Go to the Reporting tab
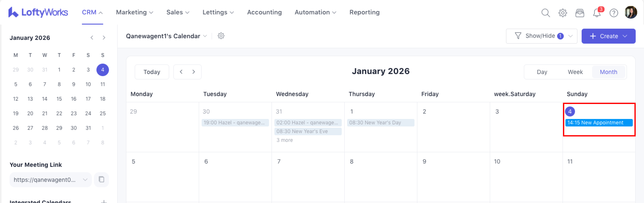644x203 pixels. (364, 12)
